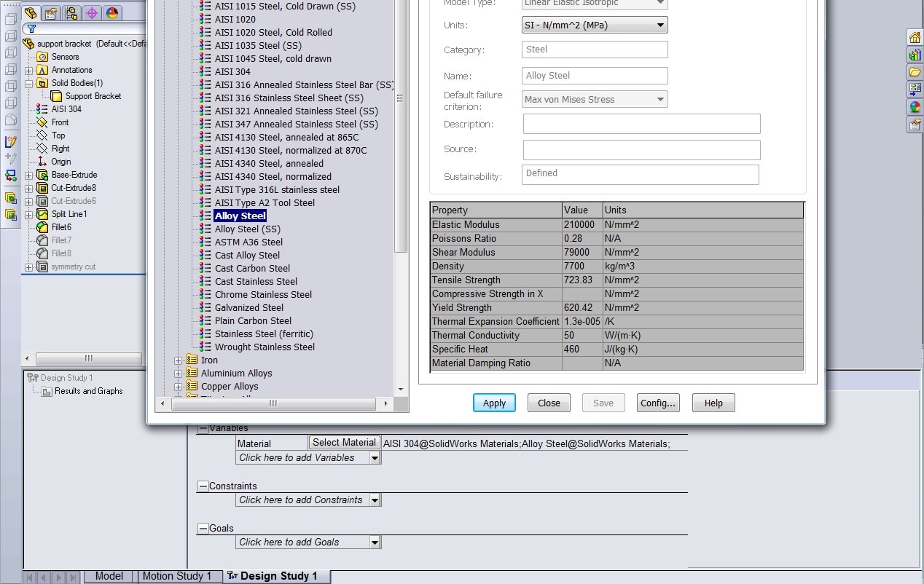
Task: Select the Support Bracket solid body
Action: (93, 96)
